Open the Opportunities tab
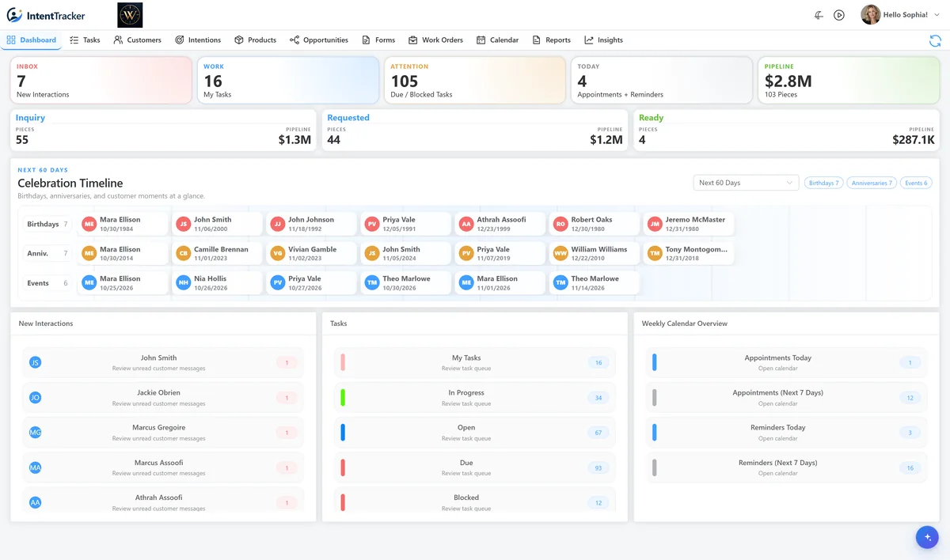The image size is (950, 560). [318, 40]
